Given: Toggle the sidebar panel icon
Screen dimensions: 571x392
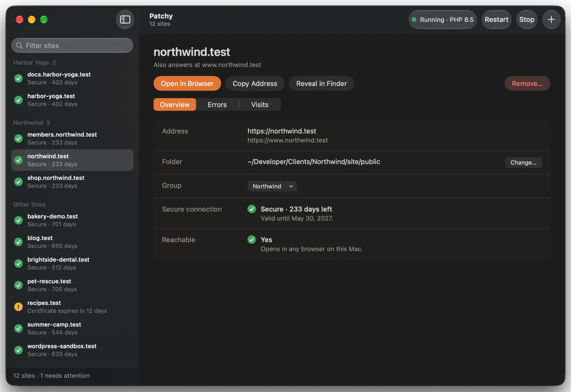Looking at the screenshot, I should click(125, 20).
